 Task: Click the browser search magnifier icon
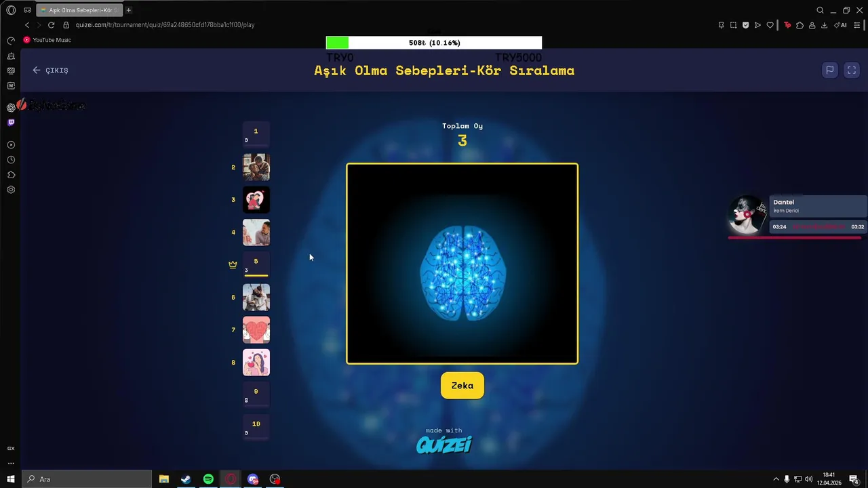pos(820,10)
